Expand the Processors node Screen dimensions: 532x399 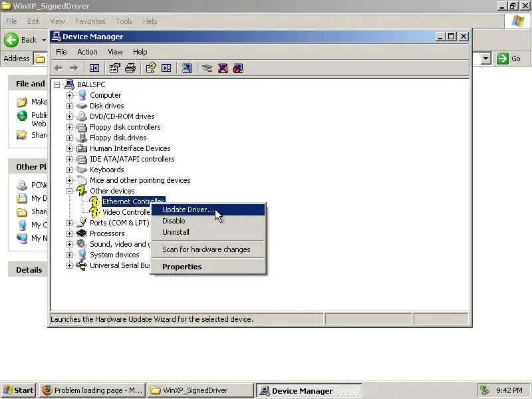click(70, 233)
